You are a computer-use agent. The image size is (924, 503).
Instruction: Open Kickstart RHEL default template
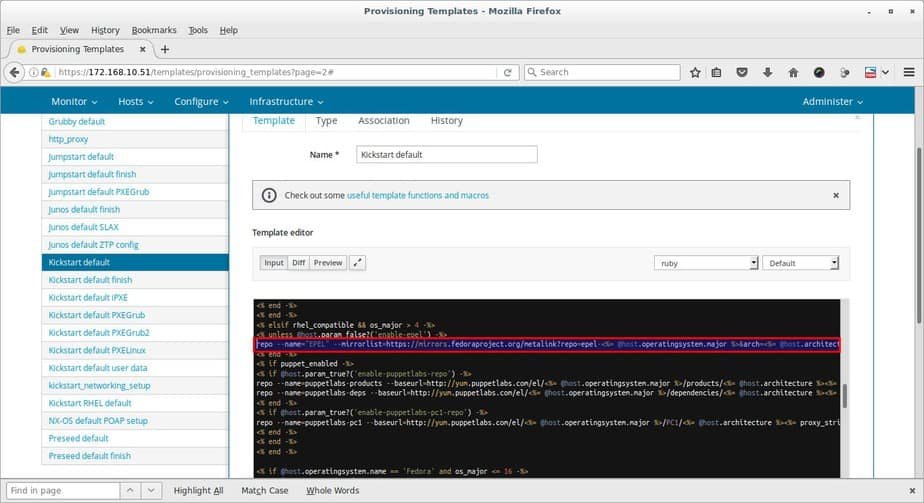90,403
